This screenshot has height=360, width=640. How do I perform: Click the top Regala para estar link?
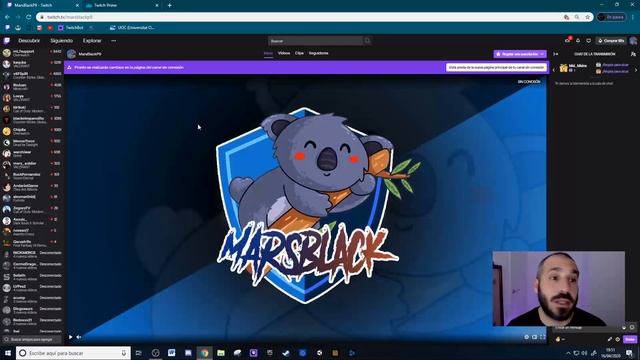616,65
